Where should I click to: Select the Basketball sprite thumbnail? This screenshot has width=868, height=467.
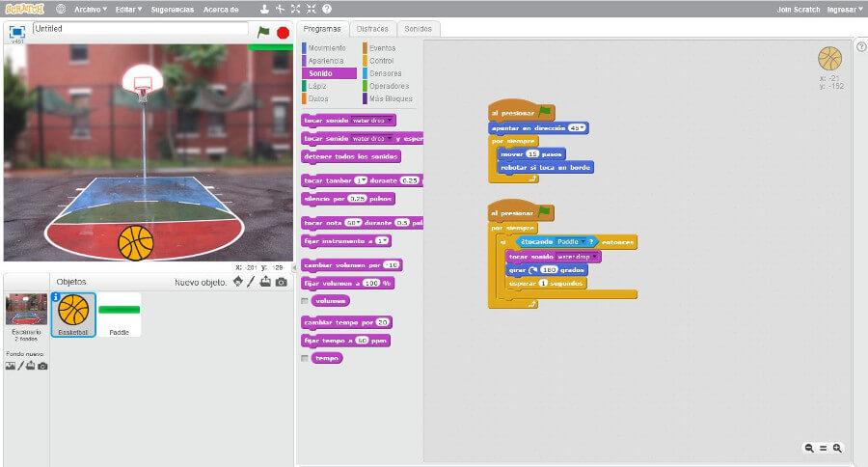coord(73,315)
